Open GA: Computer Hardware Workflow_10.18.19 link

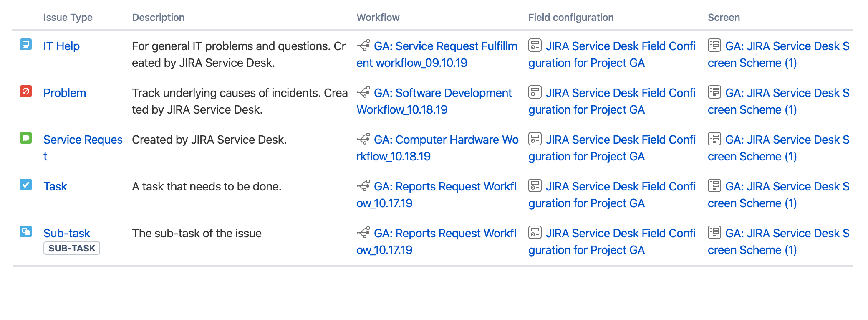[437, 148]
